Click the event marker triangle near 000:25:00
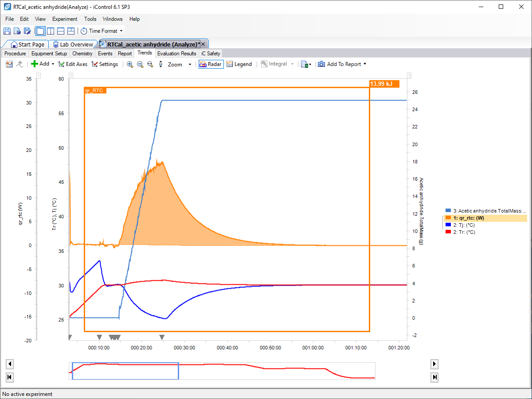The image size is (532, 399). pos(162,337)
